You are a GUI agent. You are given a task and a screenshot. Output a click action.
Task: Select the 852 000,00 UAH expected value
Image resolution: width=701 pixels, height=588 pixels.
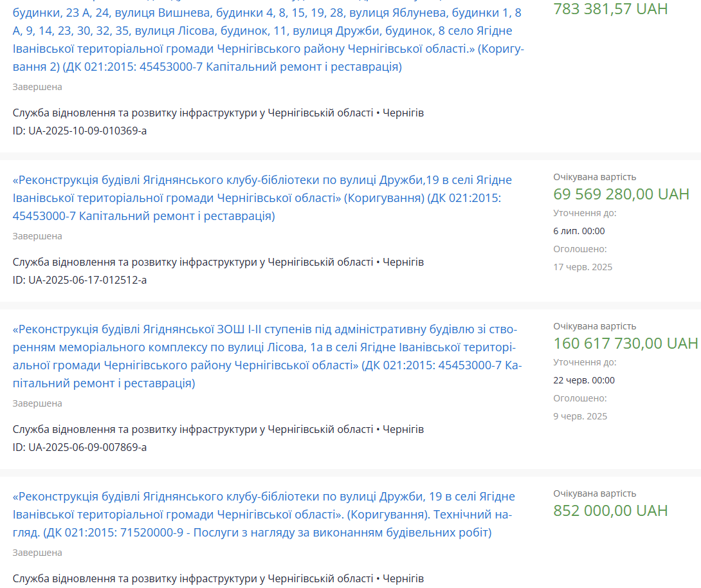tap(610, 511)
